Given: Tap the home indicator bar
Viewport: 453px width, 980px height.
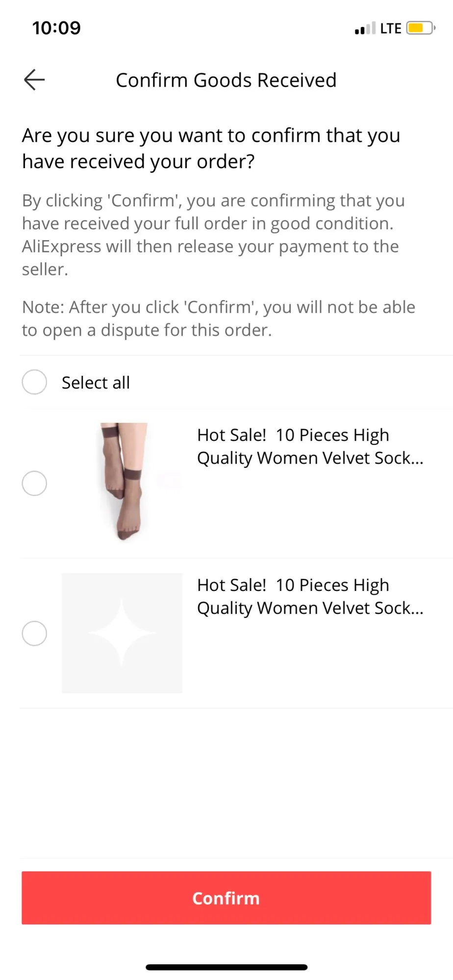Looking at the screenshot, I should click(226, 967).
